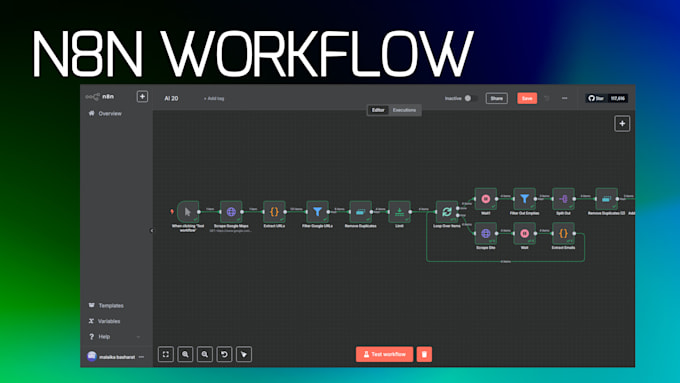Screen dimensions: 680x383
Task: Save the workflow with the Save button
Action: tap(527, 98)
